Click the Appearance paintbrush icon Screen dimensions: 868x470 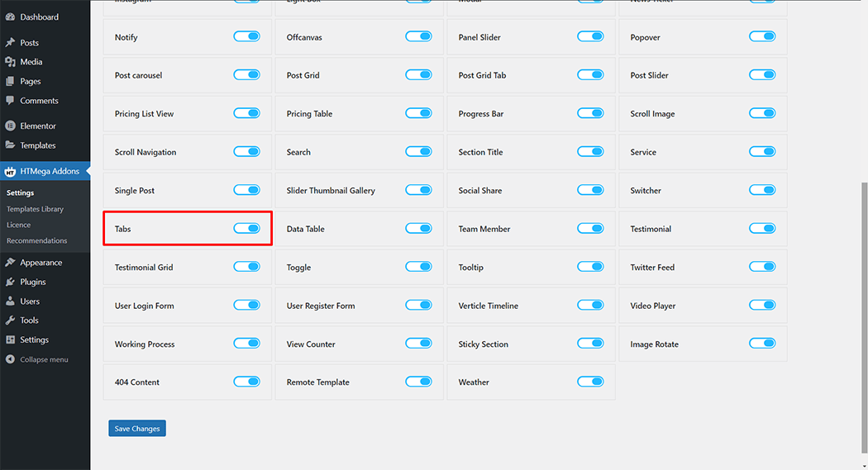(10, 263)
